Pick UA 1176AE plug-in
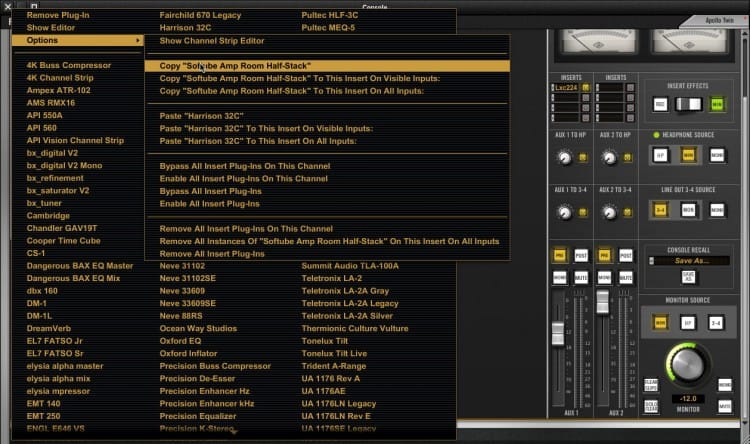This screenshot has height=444, width=750. click(323, 391)
